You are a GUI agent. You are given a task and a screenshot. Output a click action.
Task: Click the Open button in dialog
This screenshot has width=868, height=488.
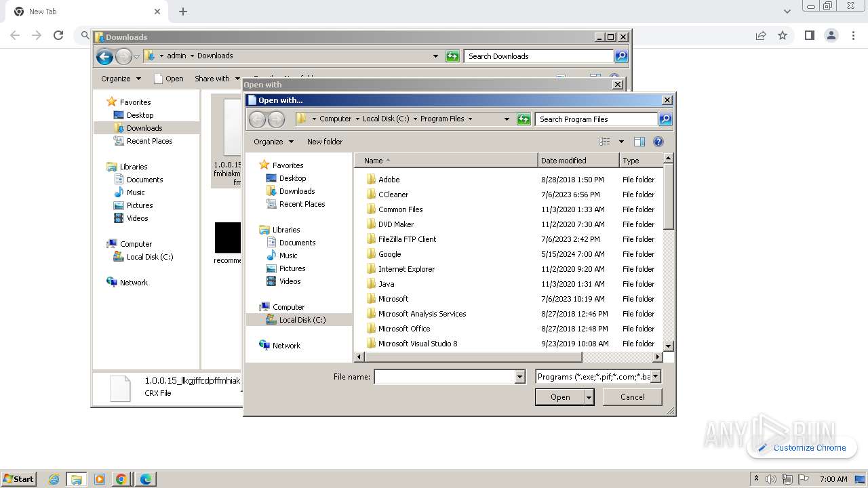point(559,397)
